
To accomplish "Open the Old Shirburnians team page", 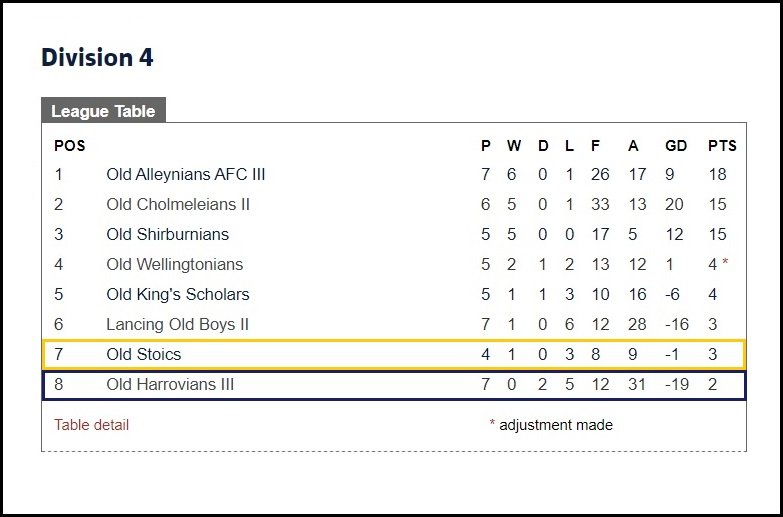I will click(167, 234).
